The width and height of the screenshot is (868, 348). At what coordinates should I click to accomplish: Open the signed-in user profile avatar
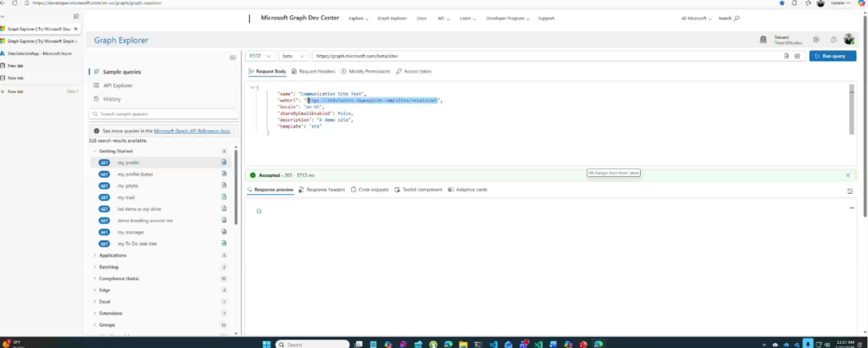click(849, 39)
